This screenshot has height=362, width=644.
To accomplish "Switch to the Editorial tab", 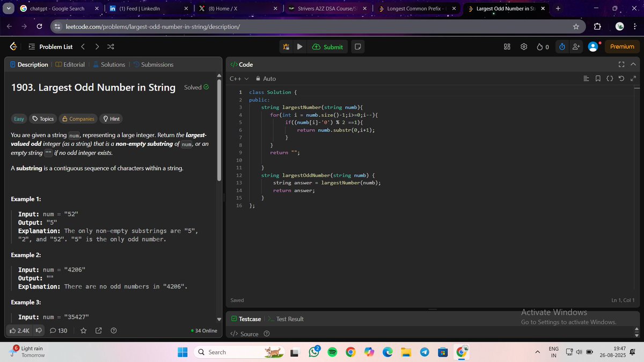I will pyautogui.click(x=70, y=64).
